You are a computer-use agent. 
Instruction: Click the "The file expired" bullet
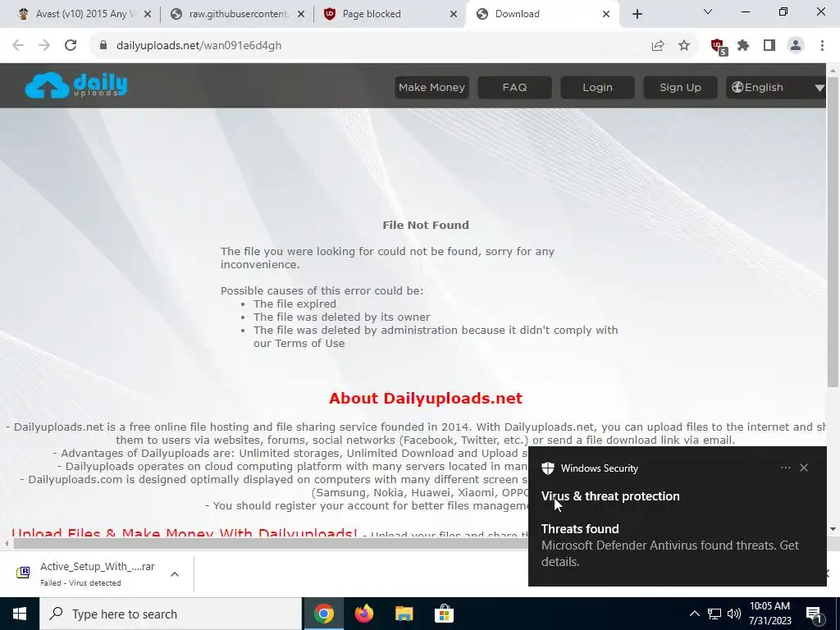coord(294,304)
